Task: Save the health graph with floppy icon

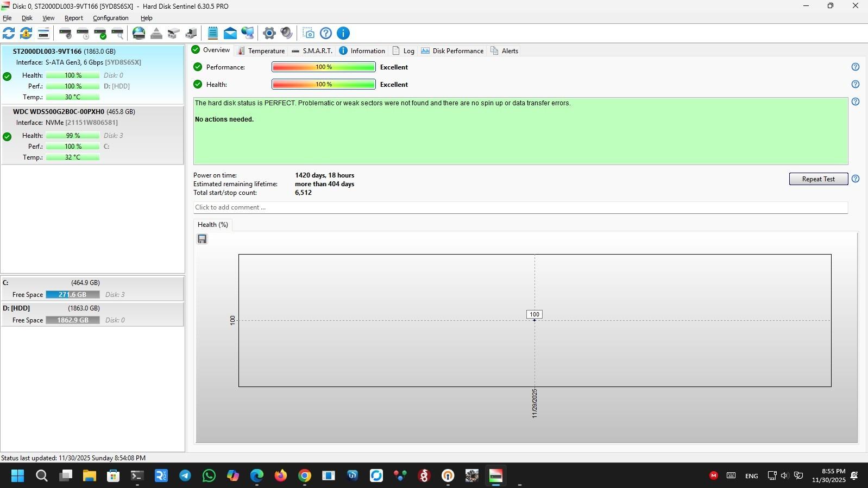Action: pos(202,239)
